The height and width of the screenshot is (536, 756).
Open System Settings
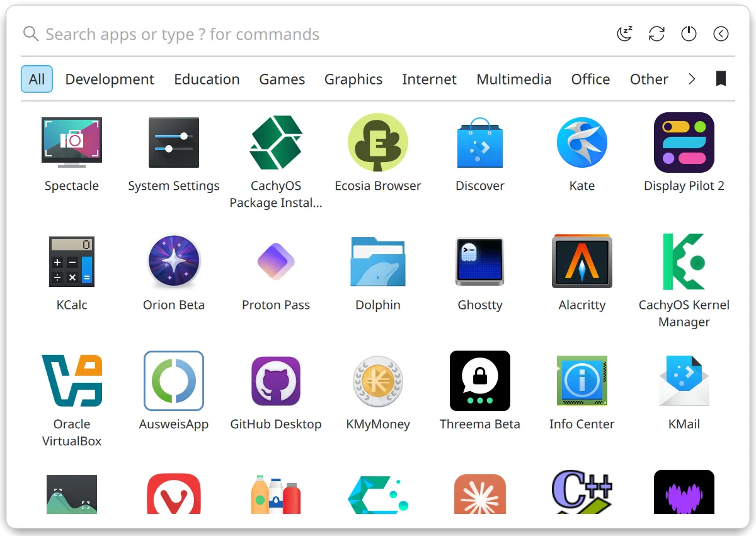coord(174,143)
